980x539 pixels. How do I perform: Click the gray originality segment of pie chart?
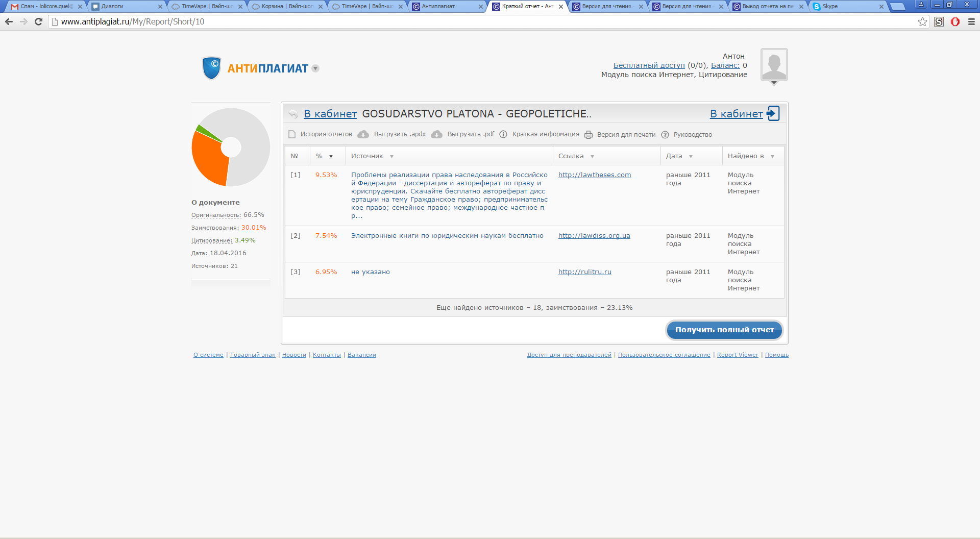click(x=250, y=143)
